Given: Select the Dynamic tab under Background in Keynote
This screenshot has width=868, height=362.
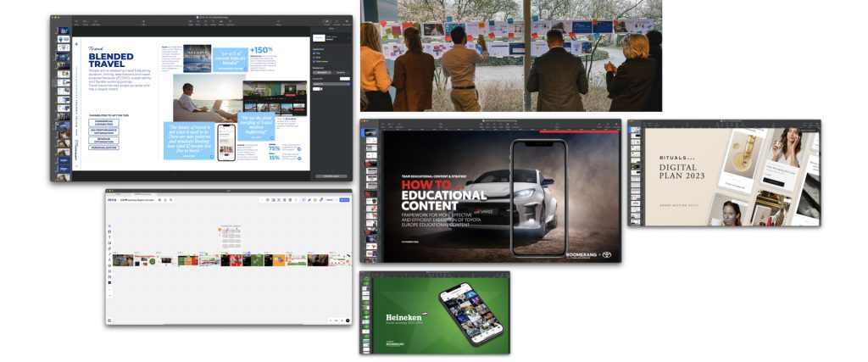Looking at the screenshot, I should tap(340, 72).
